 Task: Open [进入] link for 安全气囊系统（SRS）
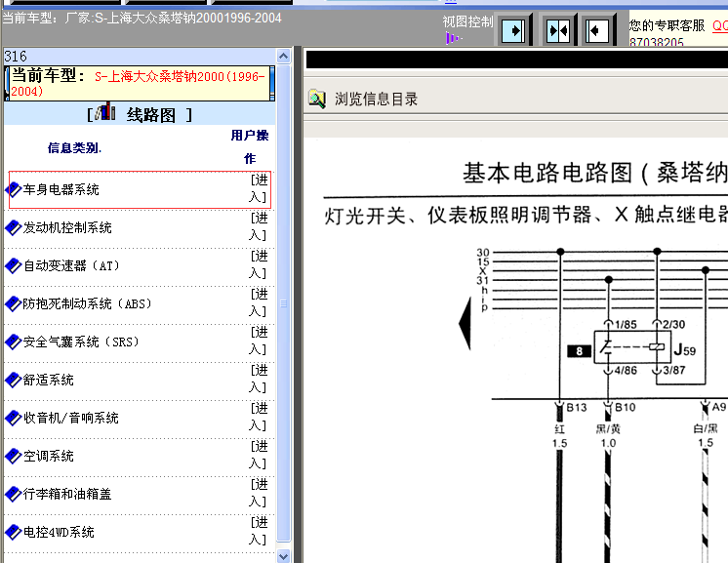point(259,341)
